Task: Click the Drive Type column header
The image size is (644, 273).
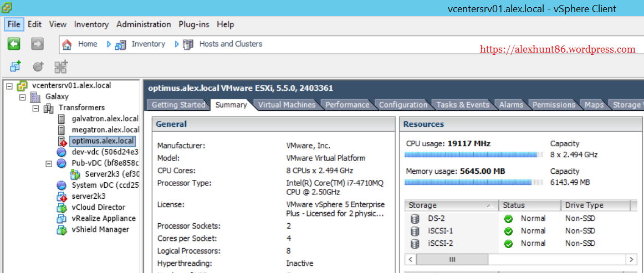Action: pyautogui.click(x=596, y=205)
